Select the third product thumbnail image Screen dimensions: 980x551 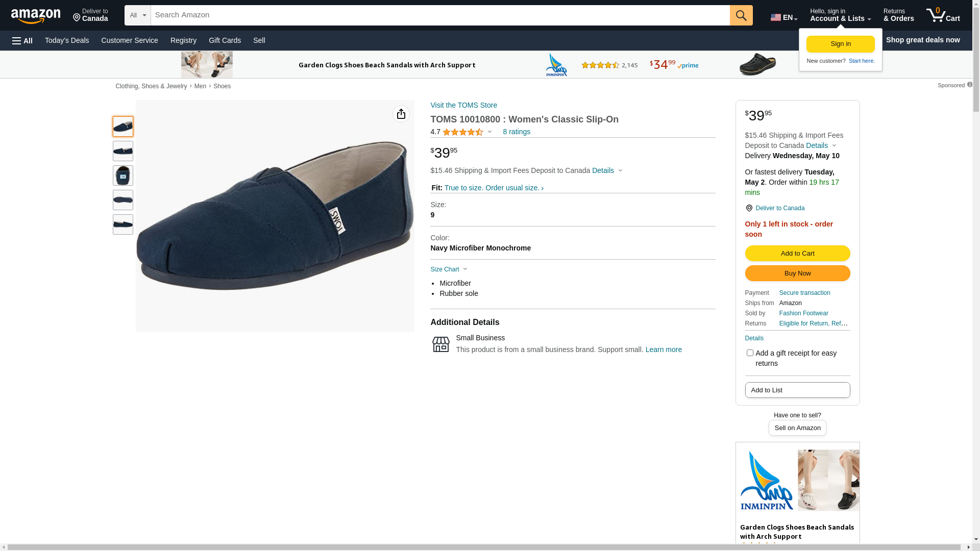click(x=123, y=176)
